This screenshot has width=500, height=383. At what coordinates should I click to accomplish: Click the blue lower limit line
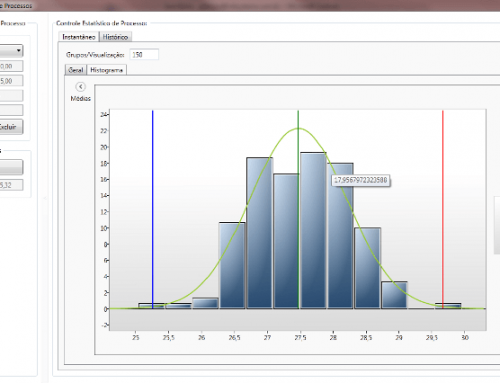coord(153,209)
